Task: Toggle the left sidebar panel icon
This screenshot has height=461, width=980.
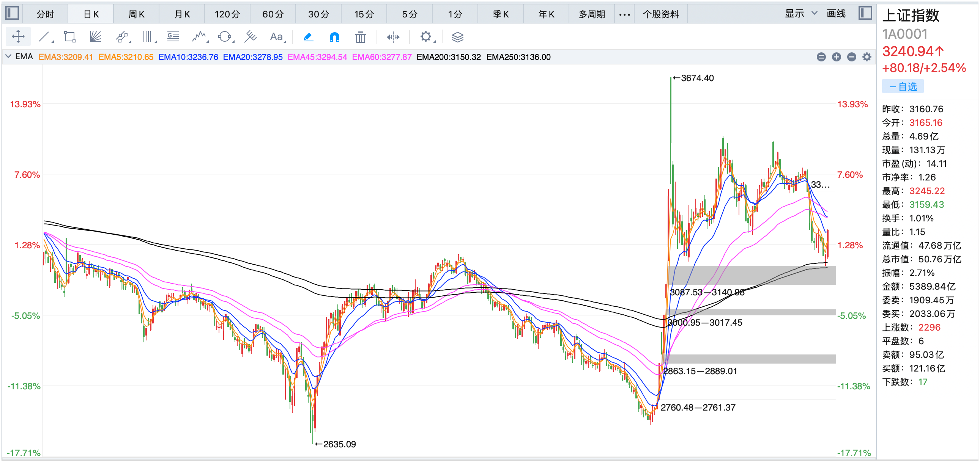Action: [x=12, y=13]
